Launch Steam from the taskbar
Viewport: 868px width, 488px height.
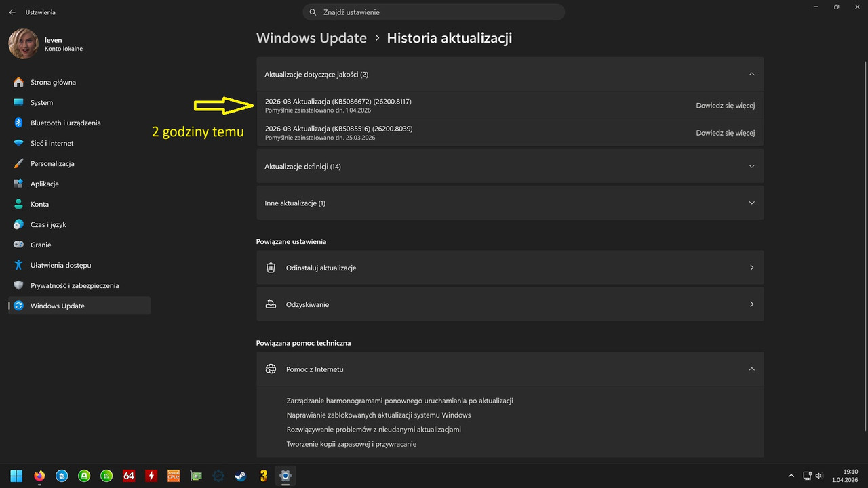[241, 476]
